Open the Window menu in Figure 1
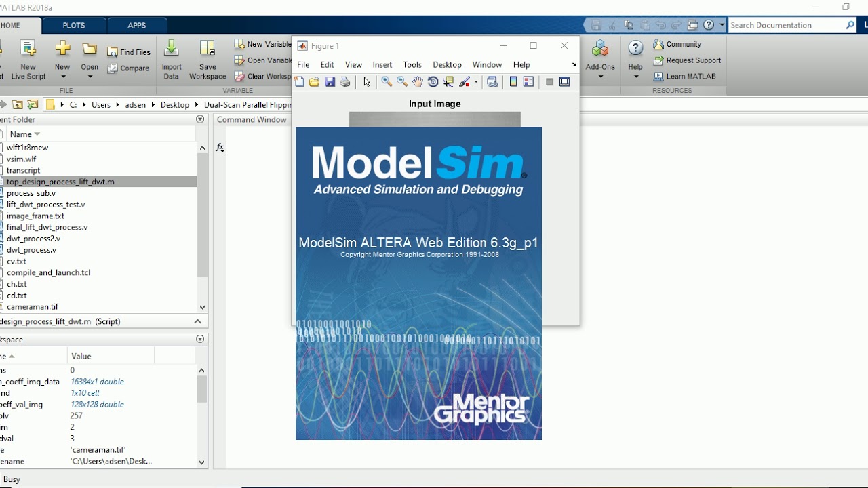The image size is (868, 488). point(487,65)
